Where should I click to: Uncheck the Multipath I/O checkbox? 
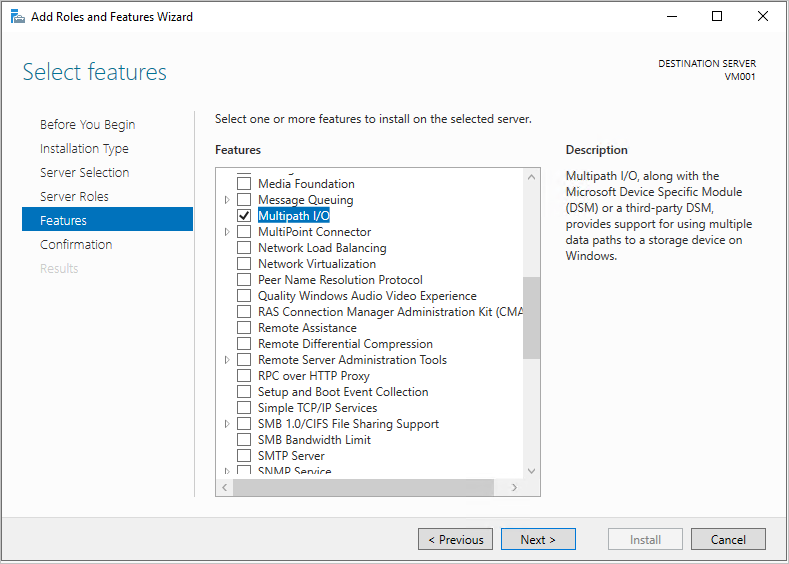pyautogui.click(x=244, y=215)
